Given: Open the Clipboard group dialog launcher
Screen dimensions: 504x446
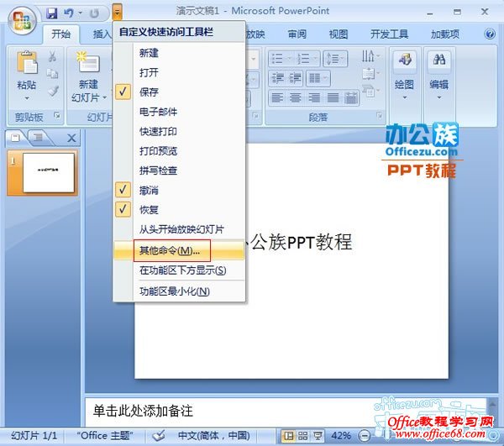Looking at the screenshot, I should [57, 115].
